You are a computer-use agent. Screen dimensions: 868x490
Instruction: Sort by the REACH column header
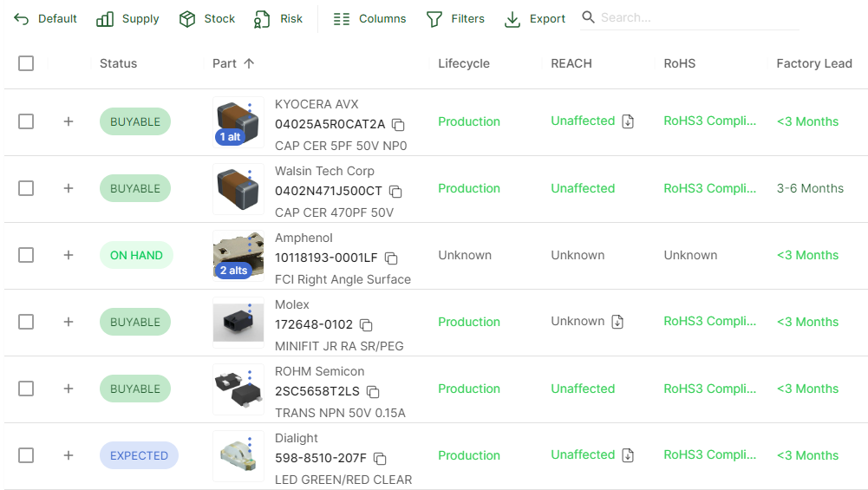(571, 63)
